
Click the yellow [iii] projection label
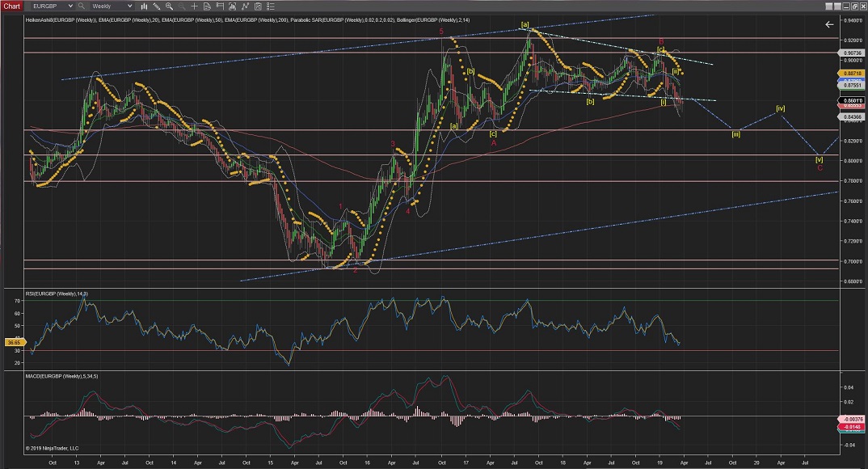tap(735, 134)
